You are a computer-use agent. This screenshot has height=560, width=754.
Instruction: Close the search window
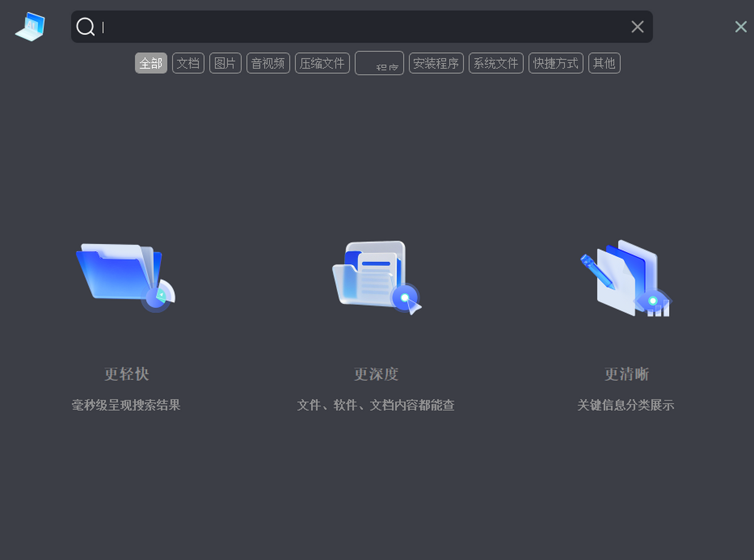741,26
